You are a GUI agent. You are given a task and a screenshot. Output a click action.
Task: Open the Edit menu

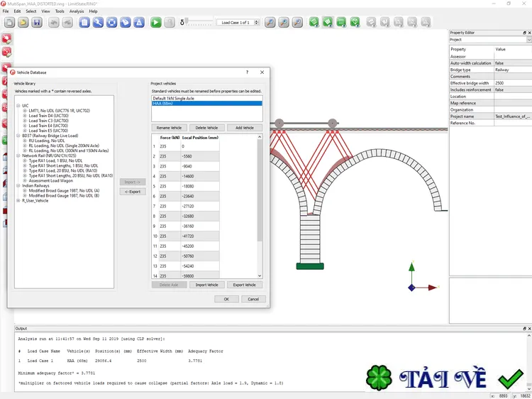(17, 11)
